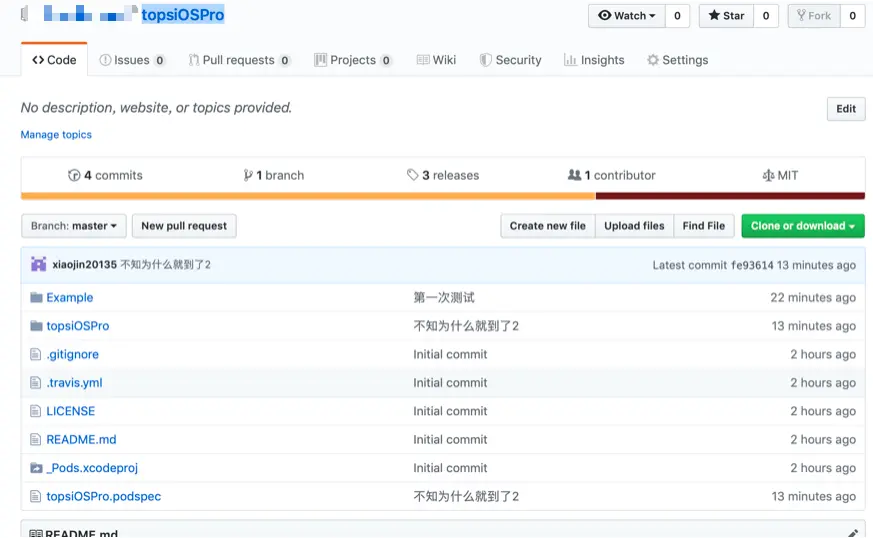Viewport: 873px width, 538px height.
Task: Open the Insights tab
Action: coord(594,60)
